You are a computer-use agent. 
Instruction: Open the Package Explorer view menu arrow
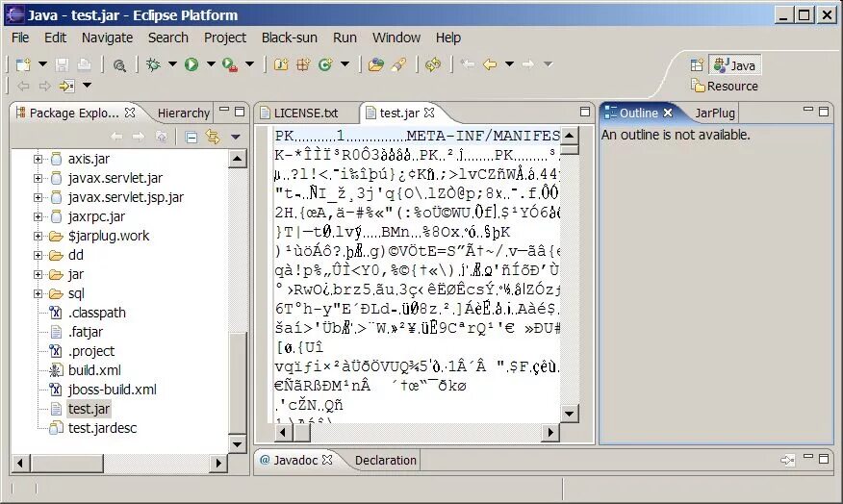236,138
